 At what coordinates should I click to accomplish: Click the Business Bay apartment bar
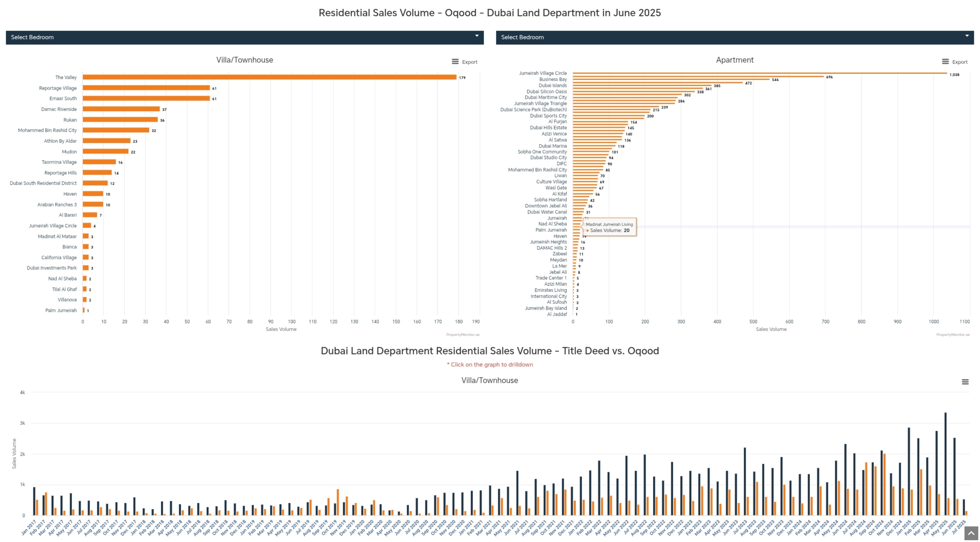pyautogui.click(x=671, y=79)
